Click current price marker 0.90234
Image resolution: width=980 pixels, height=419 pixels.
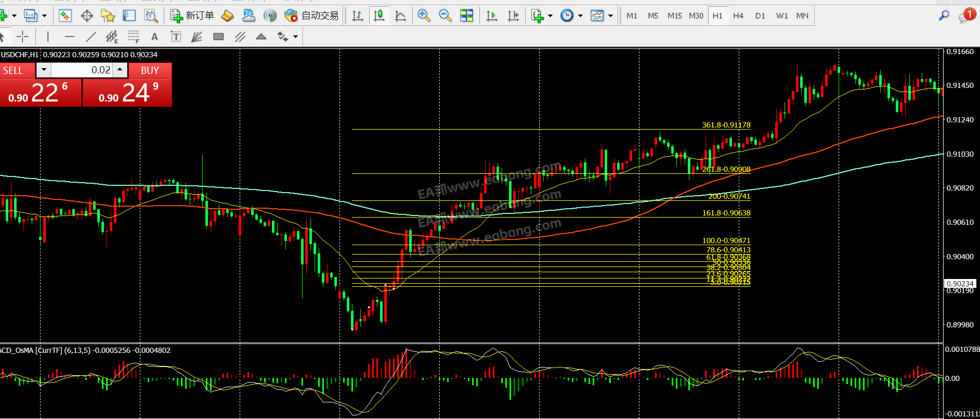pyautogui.click(x=960, y=284)
